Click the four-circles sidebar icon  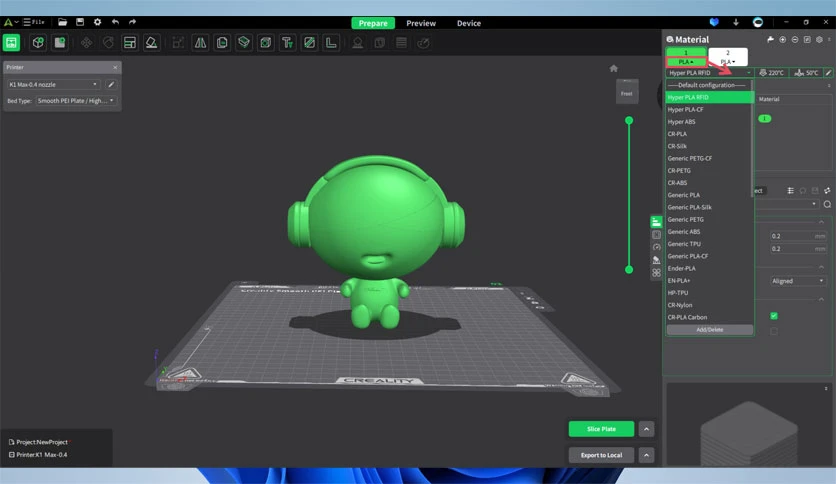656,273
